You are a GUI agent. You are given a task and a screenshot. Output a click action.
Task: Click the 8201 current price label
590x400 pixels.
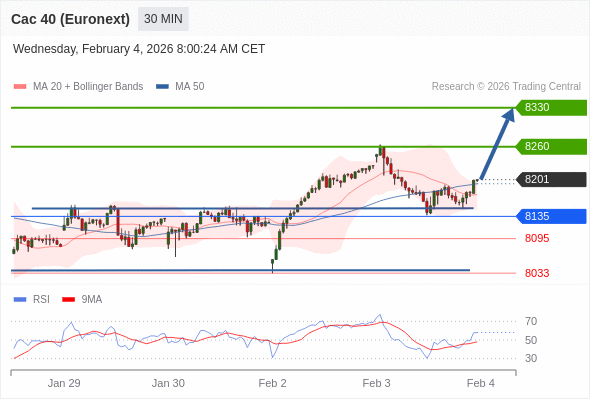tap(551, 179)
